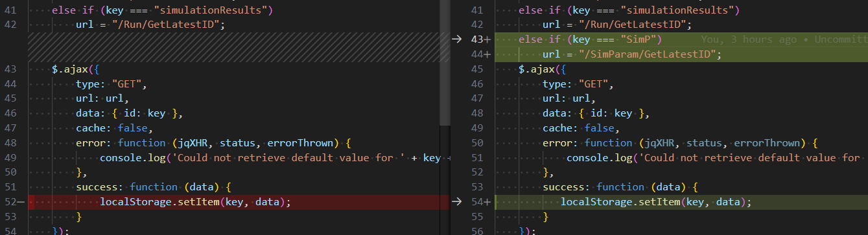Click line number 56 in modified pane
Viewport: 868px width, 235px height.
pyautogui.click(x=476, y=231)
